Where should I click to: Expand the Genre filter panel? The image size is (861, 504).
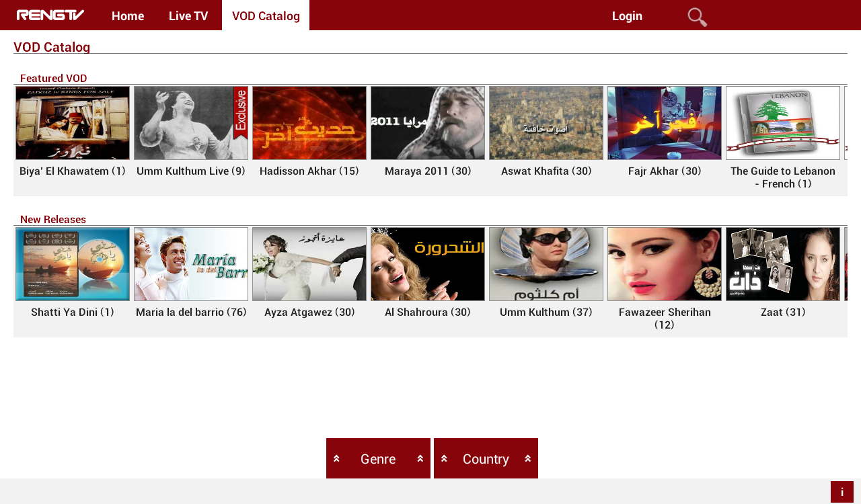point(378,458)
